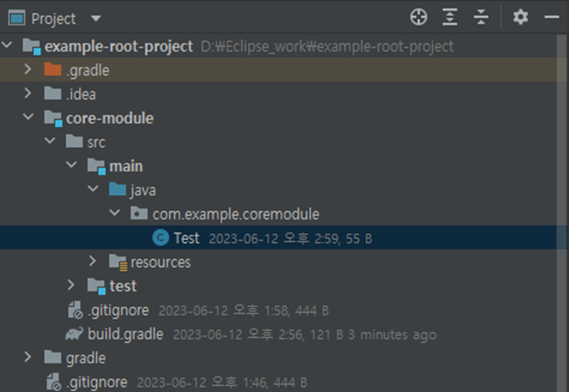The width and height of the screenshot is (569, 392).
Task: Click the Collapse All toolbar icon
Action: point(481,17)
